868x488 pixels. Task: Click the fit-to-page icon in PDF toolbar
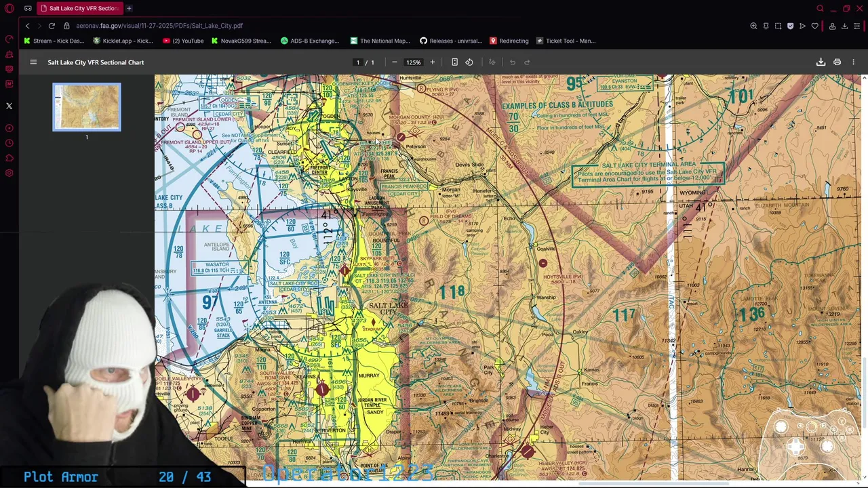(x=454, y=62)
